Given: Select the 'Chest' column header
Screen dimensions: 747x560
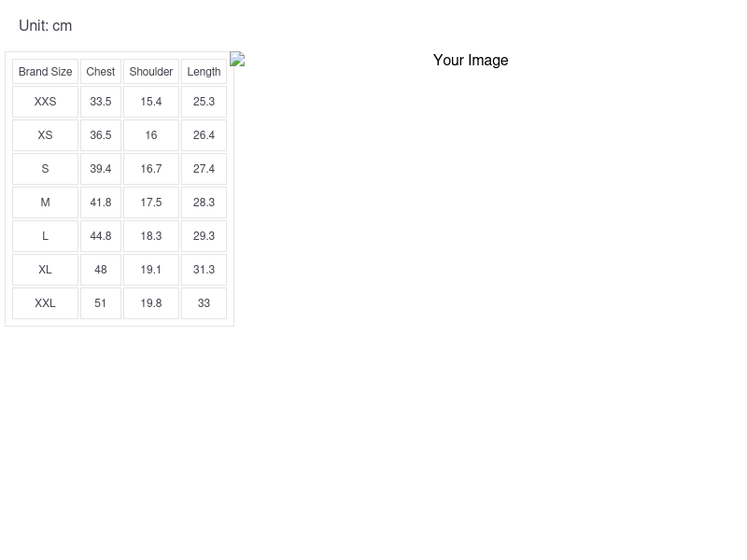Looking at the screenshot, I should [x=101, y=72].
